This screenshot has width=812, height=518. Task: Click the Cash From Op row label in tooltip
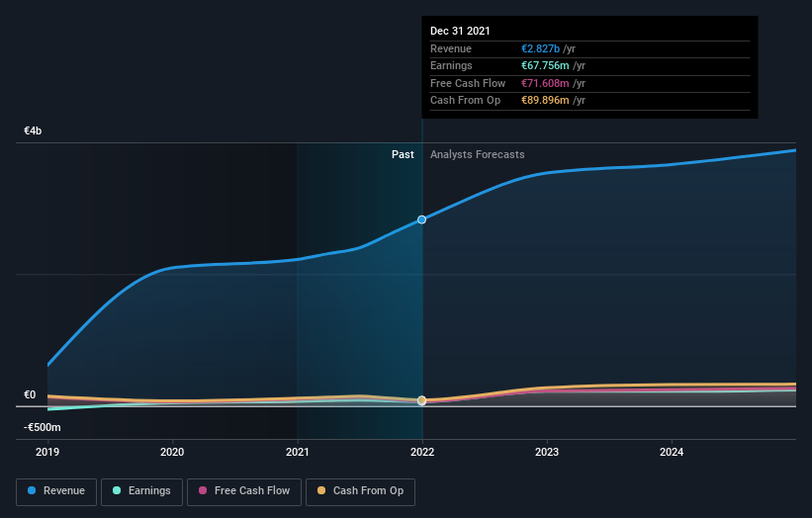465,101
